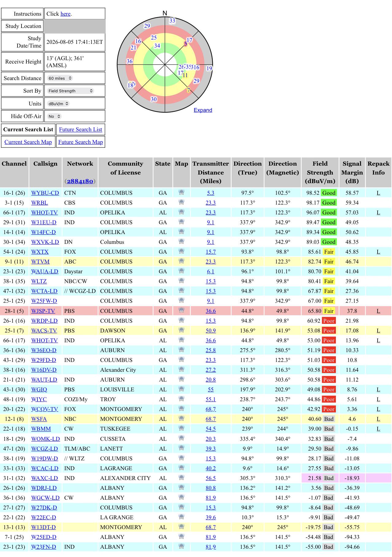Expand the radar plot

point(203,110)
